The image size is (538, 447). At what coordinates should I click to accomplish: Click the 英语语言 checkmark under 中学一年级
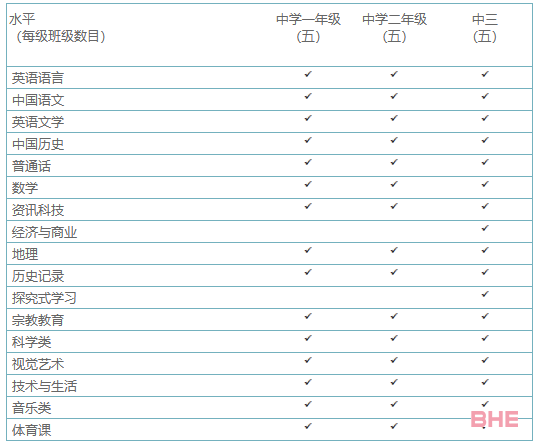click(x=308, y=74)
